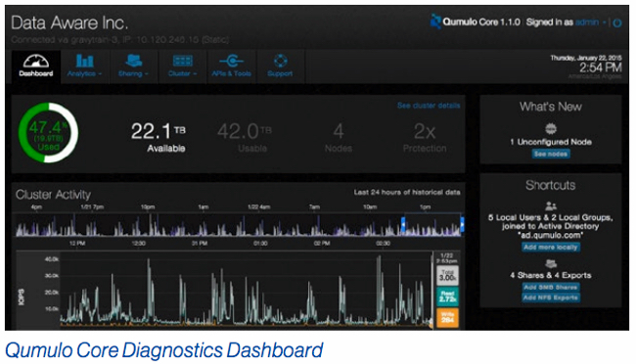Click the Add more locally button
This screenshot has width=636, height=364.
coord(551,248)
